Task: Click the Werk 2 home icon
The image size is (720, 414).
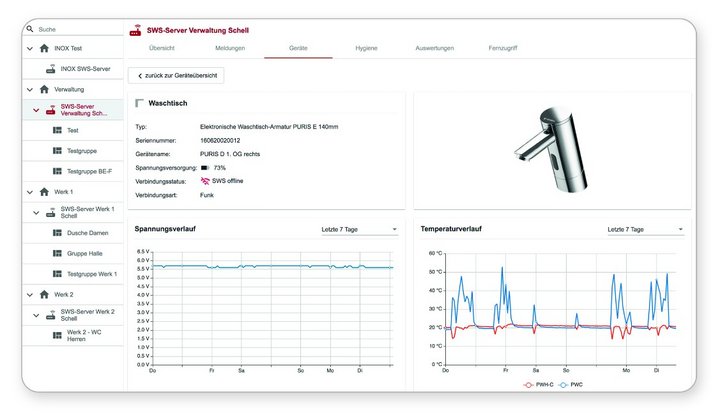Action: (x=44, y=294)
